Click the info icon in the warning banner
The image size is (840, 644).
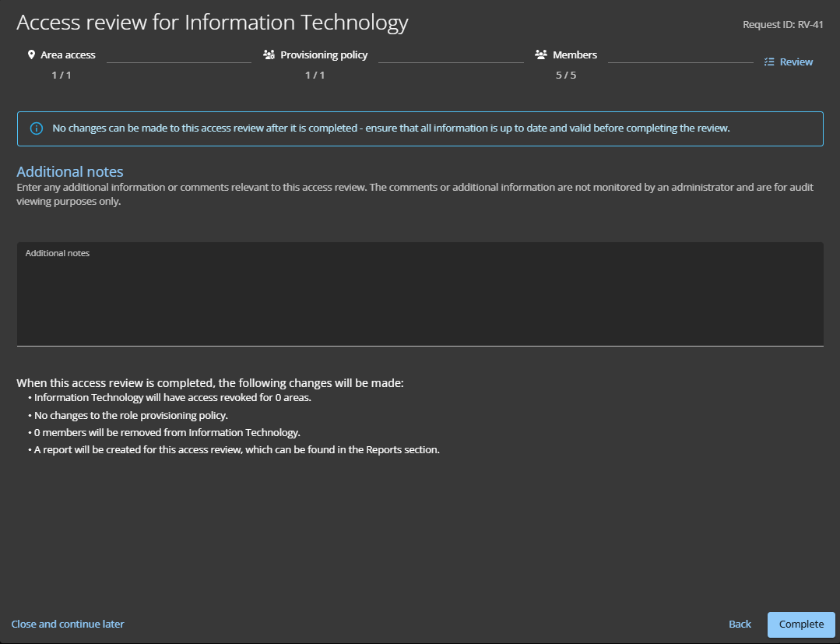pos(36,128)
